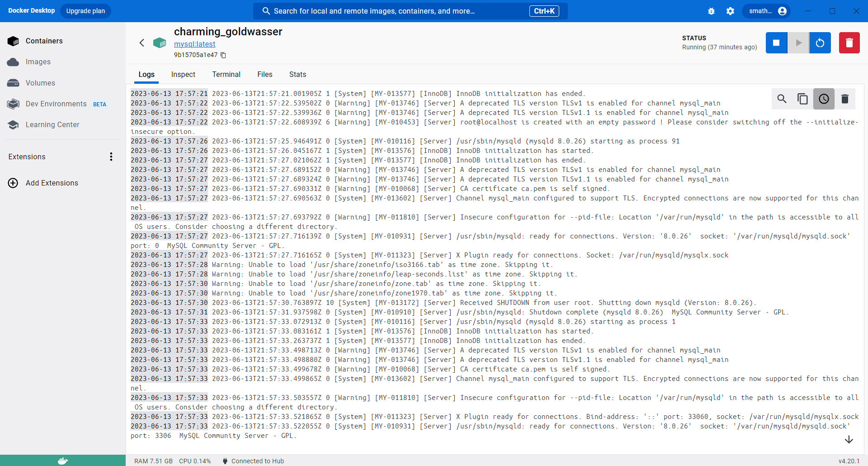
Task: Click the charming_goldwasser container name
Action: pyautogui.click(x=228, y=32)
